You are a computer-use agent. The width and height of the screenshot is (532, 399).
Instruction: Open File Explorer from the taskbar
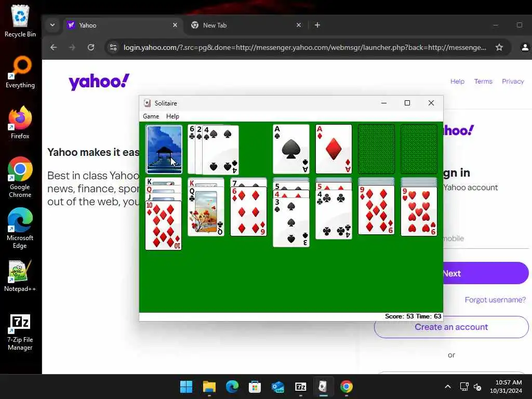(x=209, y=387)
